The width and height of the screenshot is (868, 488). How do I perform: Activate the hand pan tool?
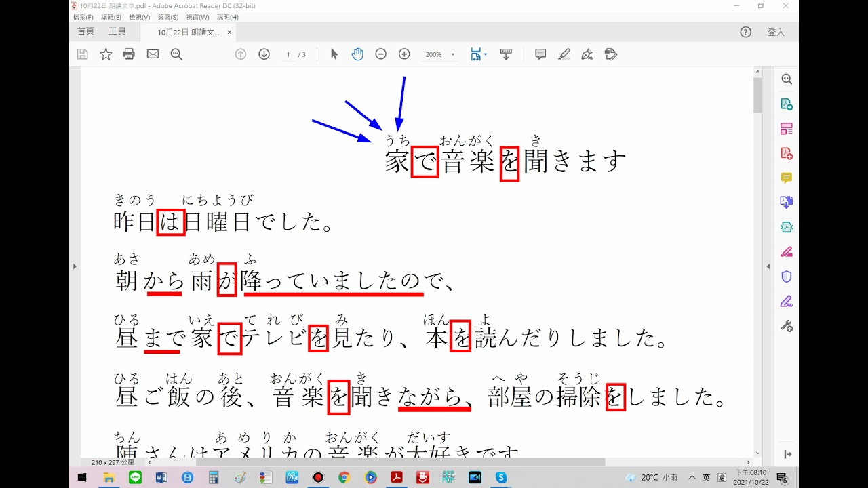pos(357,54)
